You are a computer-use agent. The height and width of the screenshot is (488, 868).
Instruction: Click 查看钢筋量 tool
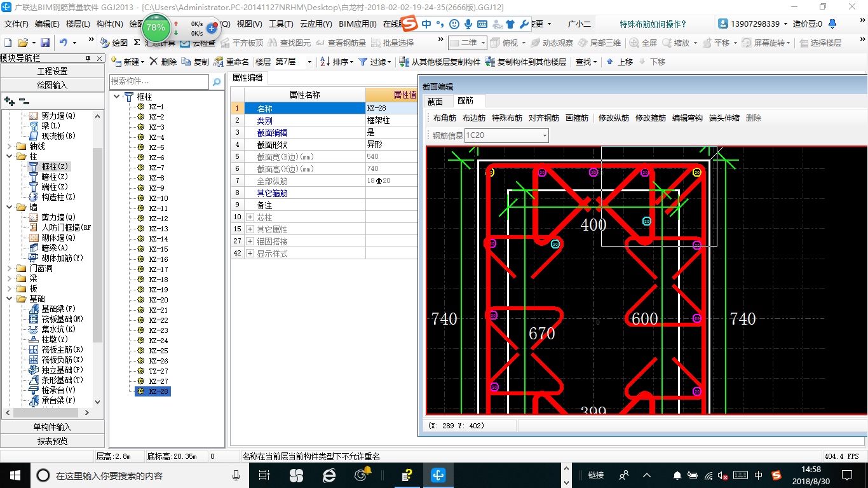pyautogui.click(x=341, y=43)
